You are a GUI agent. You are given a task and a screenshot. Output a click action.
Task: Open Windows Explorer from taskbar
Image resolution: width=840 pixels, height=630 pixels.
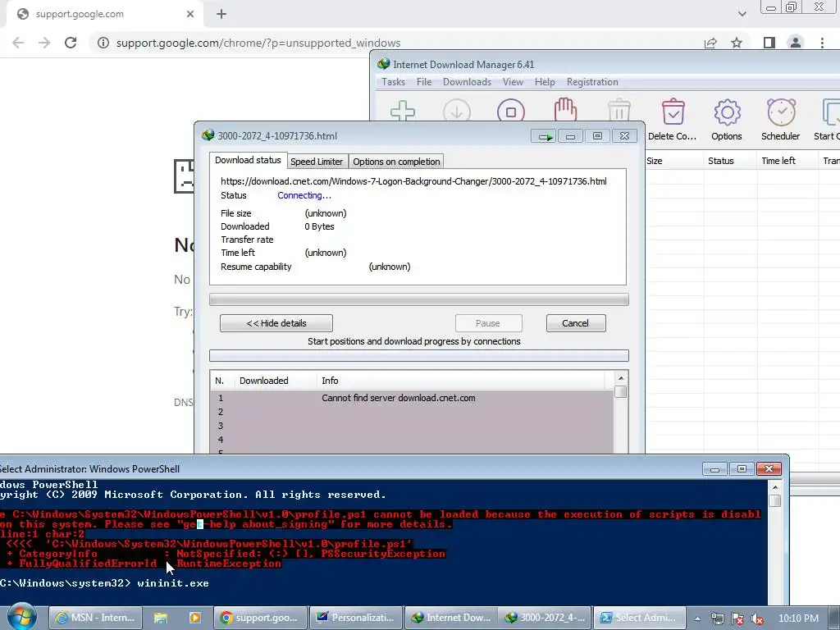click(160, 618)
